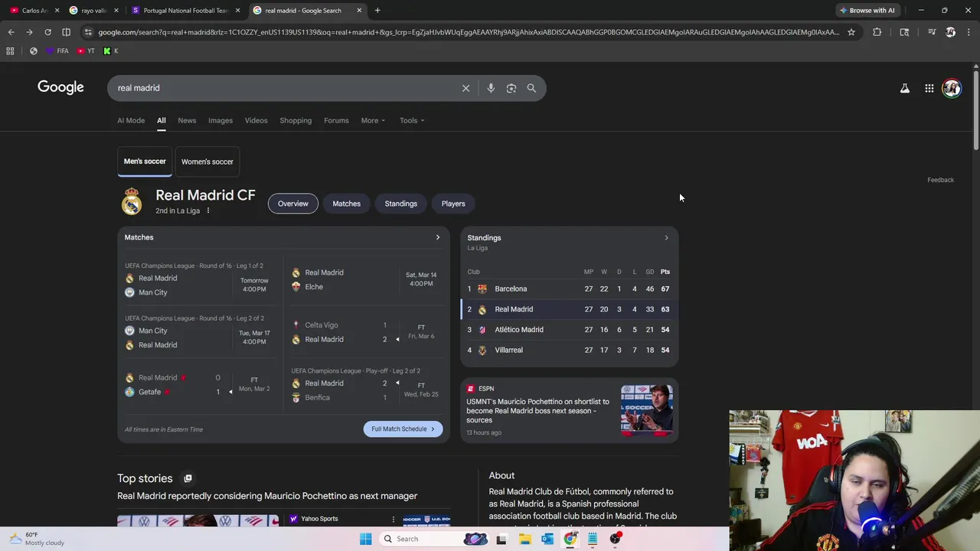This screenshot has height=551, width=980.
Task: Click the Real Madrid crest logo
Action: coord(132,202)
